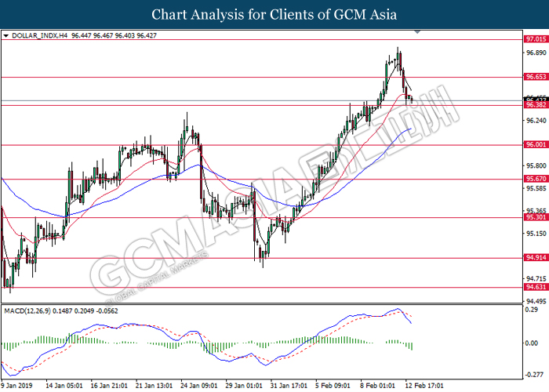Click the -0.277 MACD scale value

pyautogui.click(x=534, y=375)
